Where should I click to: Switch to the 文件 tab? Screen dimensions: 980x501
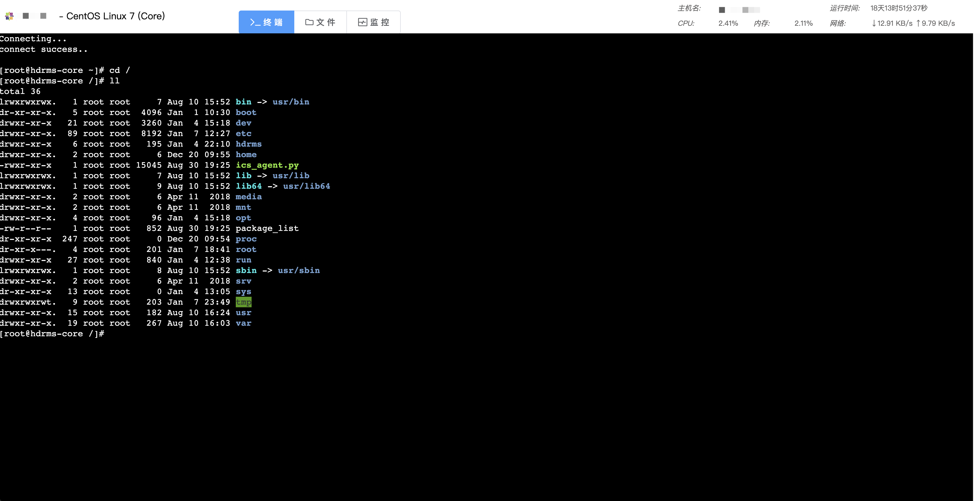[320, 23]
